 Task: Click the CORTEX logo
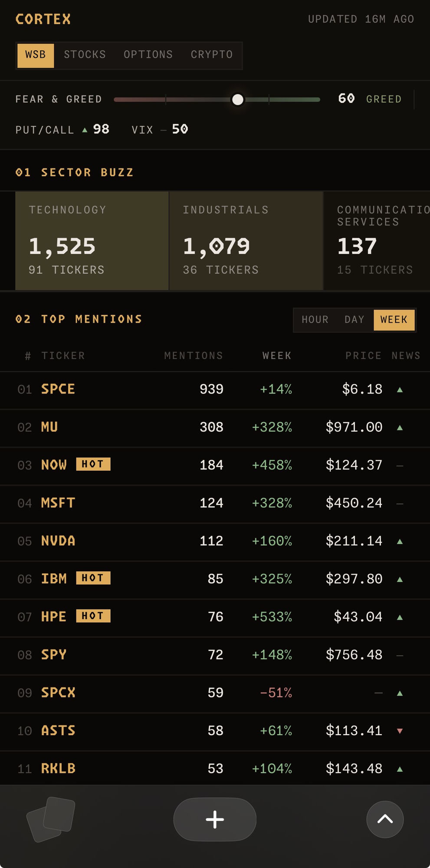coord(43,19)
